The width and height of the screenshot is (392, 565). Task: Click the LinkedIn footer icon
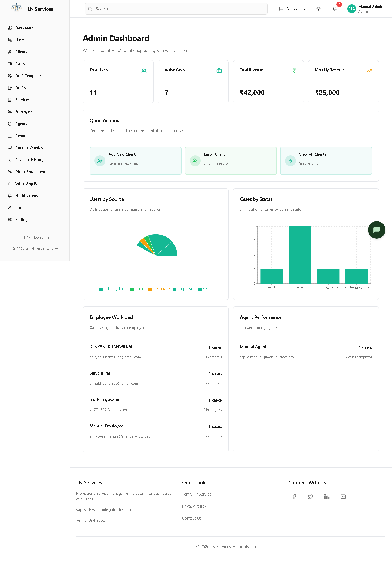(327, 497)
